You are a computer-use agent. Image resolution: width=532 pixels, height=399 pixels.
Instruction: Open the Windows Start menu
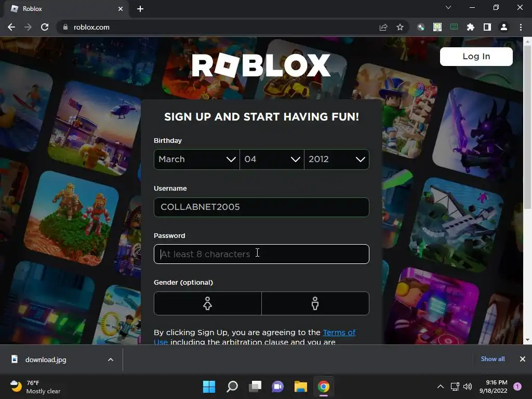pyautogui.click(x=209, y=387)
